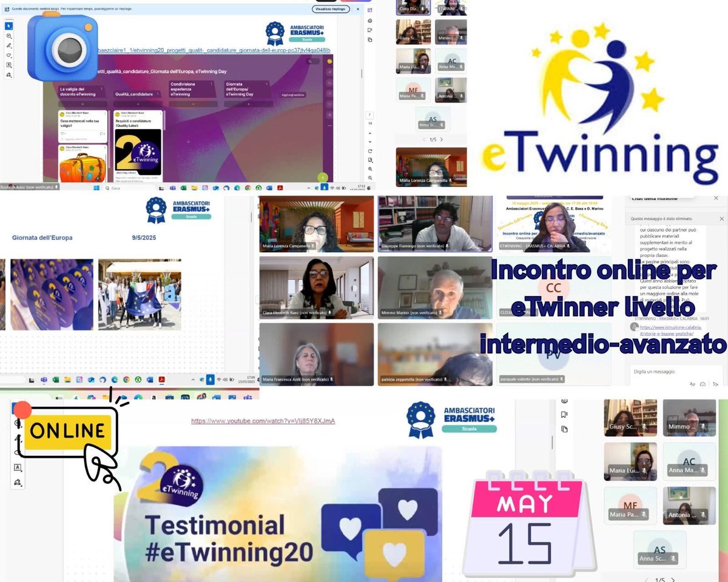Add post under La valigia del docente eTwinning
This screenshot has height=582, width=728.
(83, 104)
